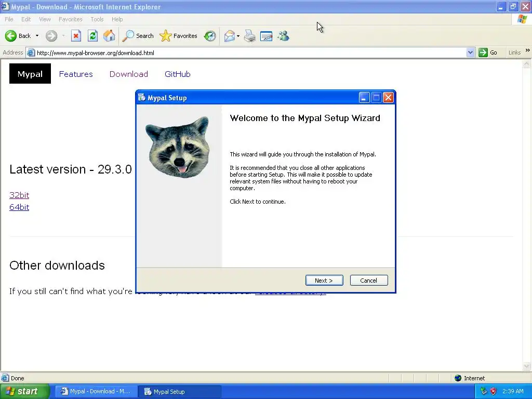The image size is (532, 399).
Task: Open the Features page link
Action: pyautogui.click(x=76, y=74)
